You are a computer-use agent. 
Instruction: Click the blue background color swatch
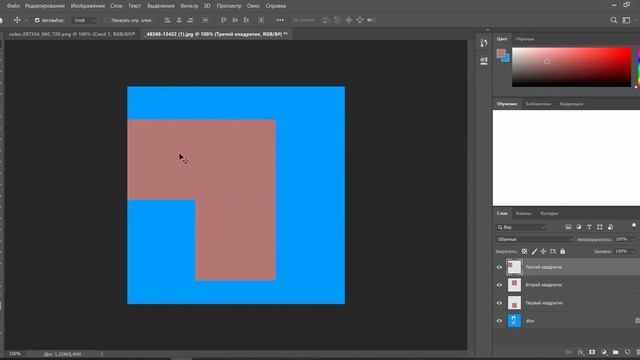click(x=507, y=59)
